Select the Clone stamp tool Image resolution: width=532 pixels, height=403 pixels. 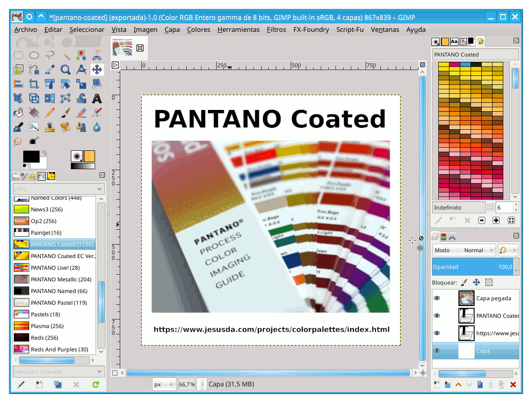click(50, 127)
